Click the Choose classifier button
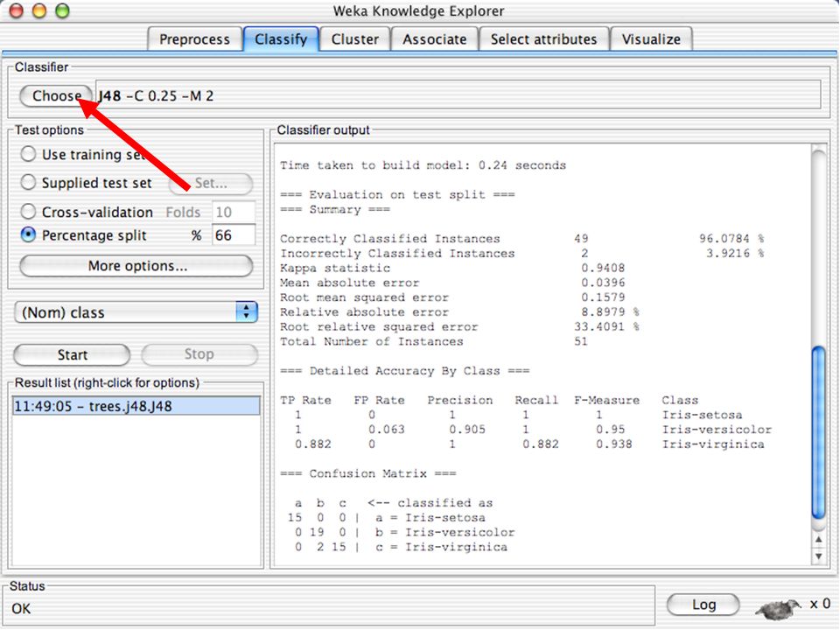Screen dimensions: 840x630 coord(56,96)
